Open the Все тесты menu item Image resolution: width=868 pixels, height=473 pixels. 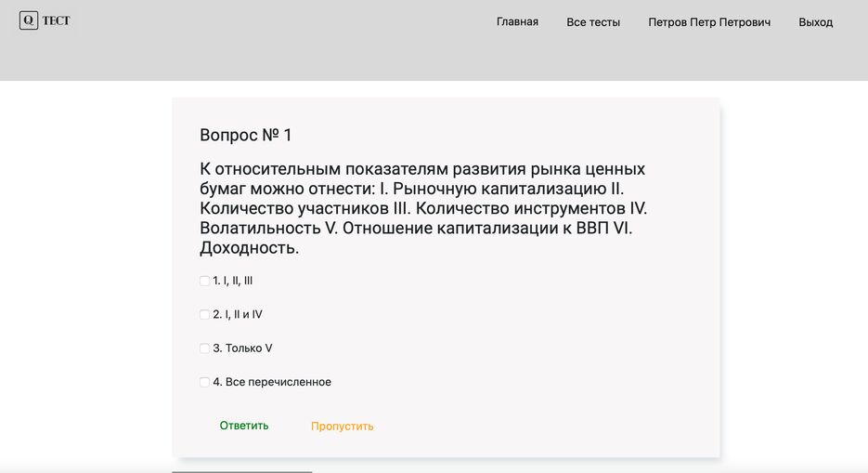click(x=593, y=22)
